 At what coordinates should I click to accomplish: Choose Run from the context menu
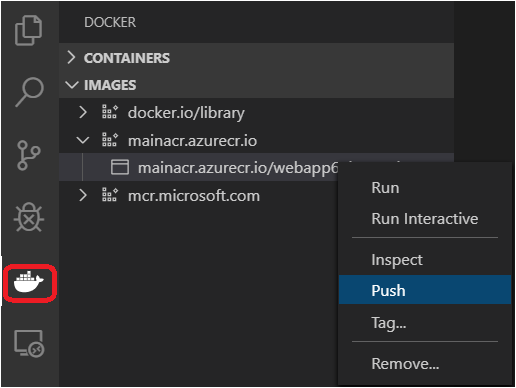[x=425, y=188]
